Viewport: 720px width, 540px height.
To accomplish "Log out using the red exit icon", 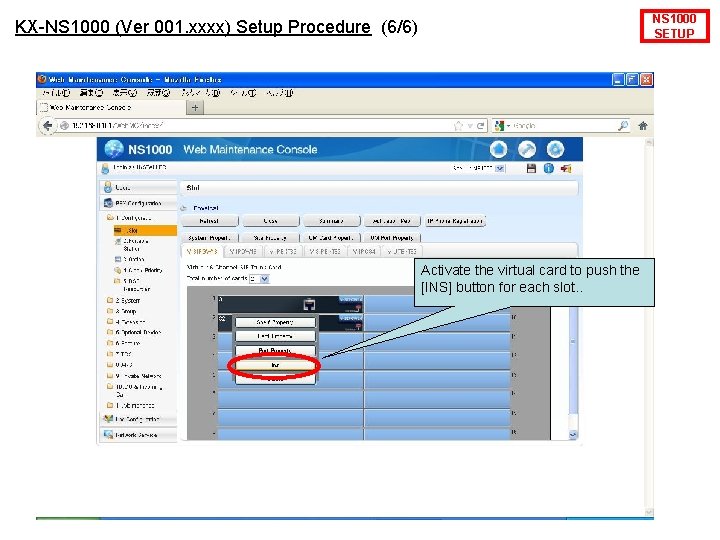I will pos(566,169).
